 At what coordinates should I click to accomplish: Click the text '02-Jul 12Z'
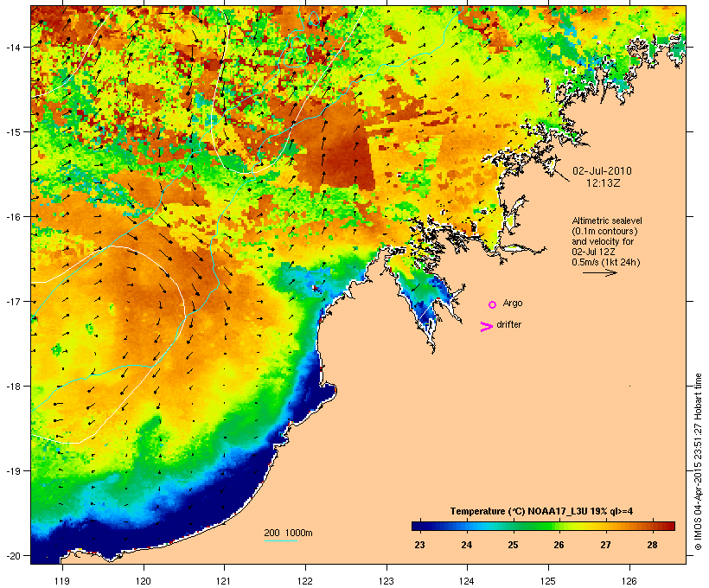[x=593, y=252]
